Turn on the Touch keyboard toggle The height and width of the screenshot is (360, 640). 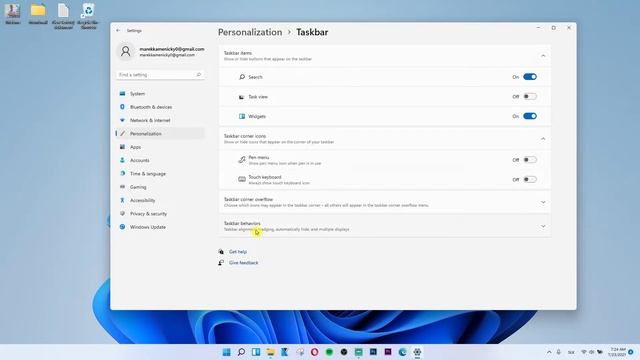[x=530, y=179]
